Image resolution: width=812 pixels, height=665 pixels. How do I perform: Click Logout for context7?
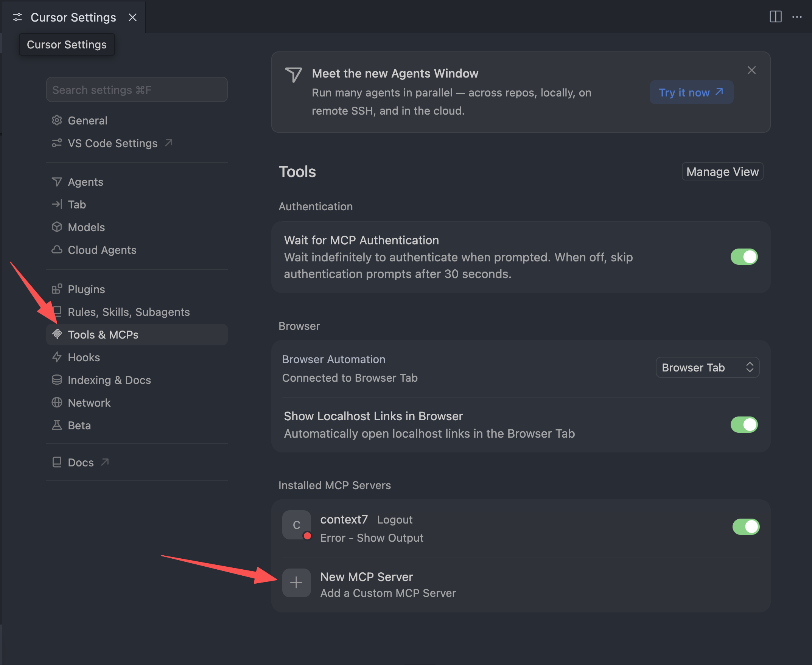[395, 519]
